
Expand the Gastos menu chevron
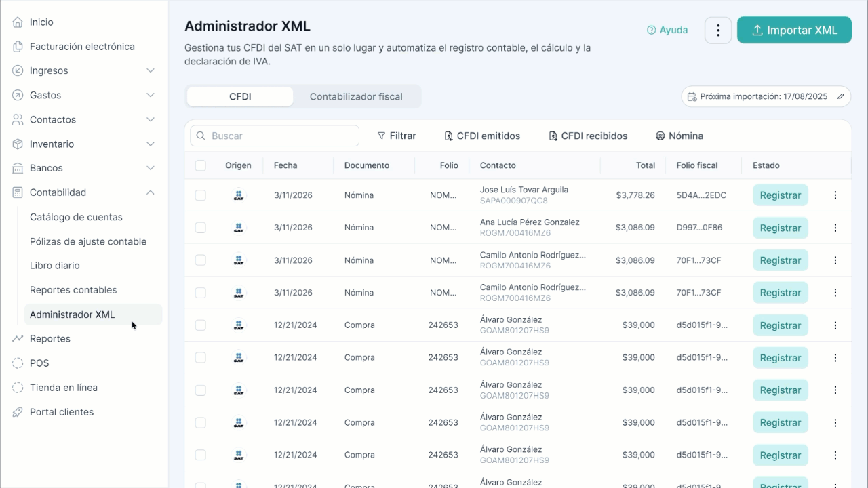(151, 95)
